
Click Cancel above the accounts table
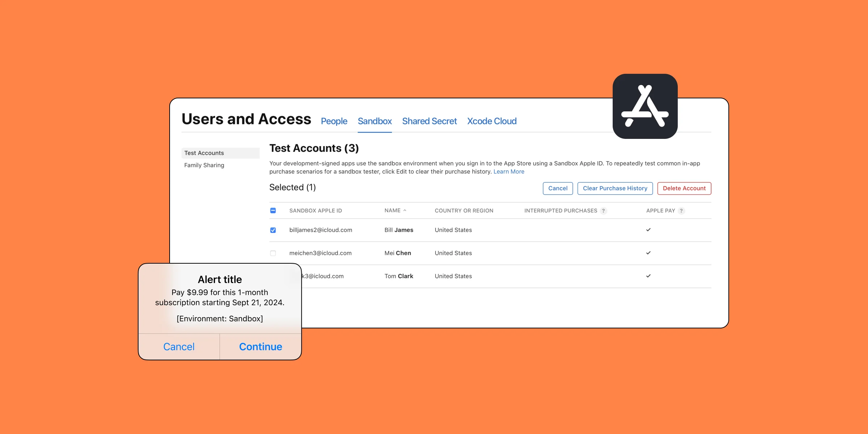pyautogui.click(x=558, y=188)
